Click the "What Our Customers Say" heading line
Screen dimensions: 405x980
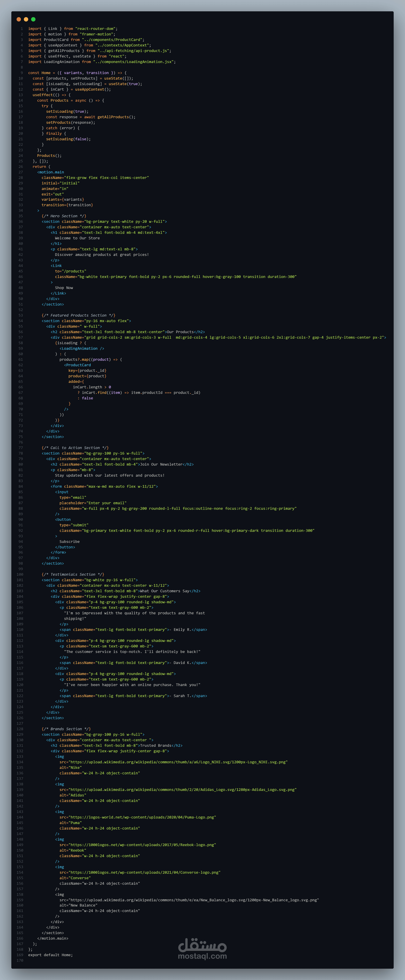tap(126, 591)
